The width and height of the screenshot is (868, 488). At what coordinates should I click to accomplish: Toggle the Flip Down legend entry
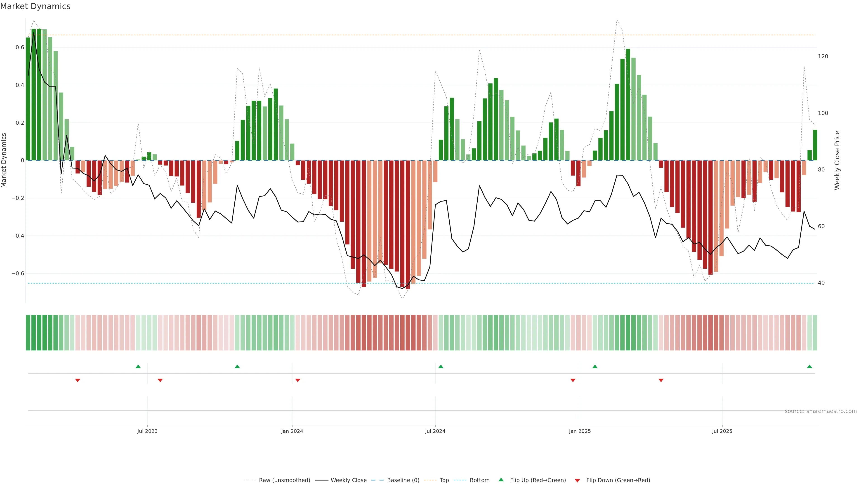[618, 480]
